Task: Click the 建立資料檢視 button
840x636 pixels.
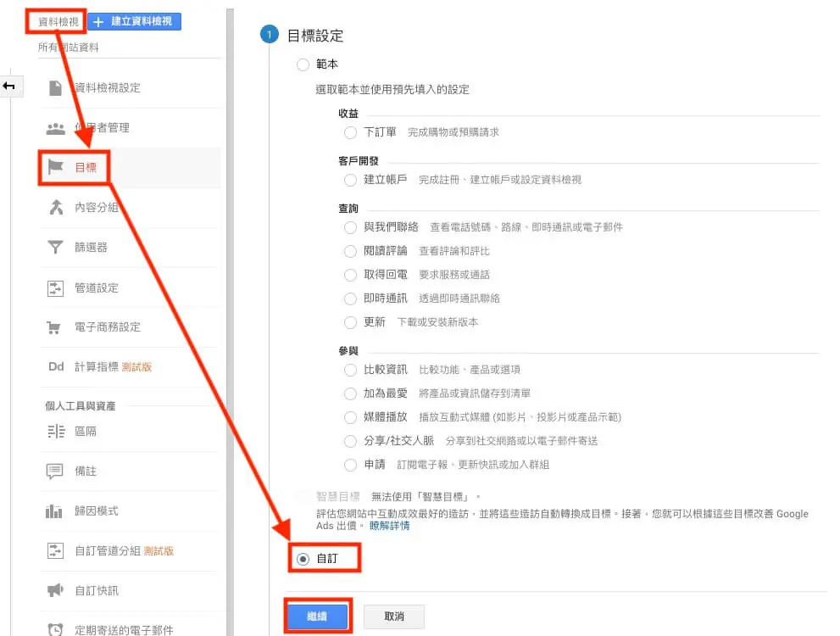Action: 134,21
